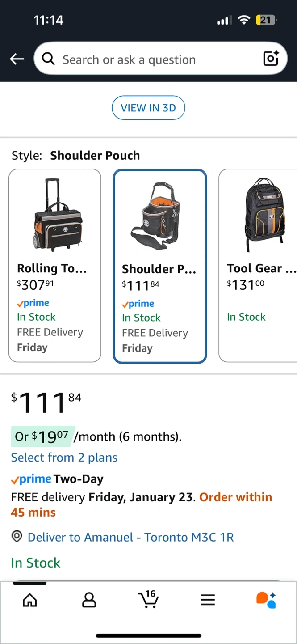
Task: Open Select from 2 plans link
Action: coord(64,458)
